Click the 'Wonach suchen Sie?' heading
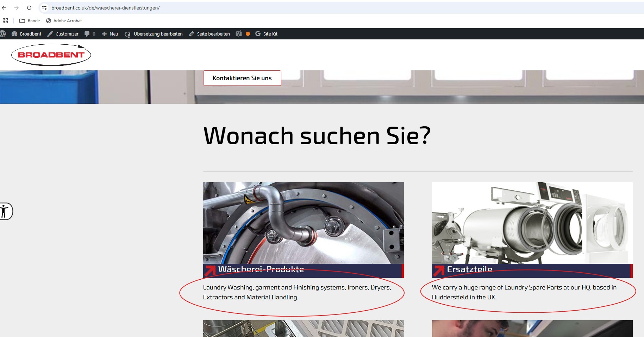 (317, 135)
